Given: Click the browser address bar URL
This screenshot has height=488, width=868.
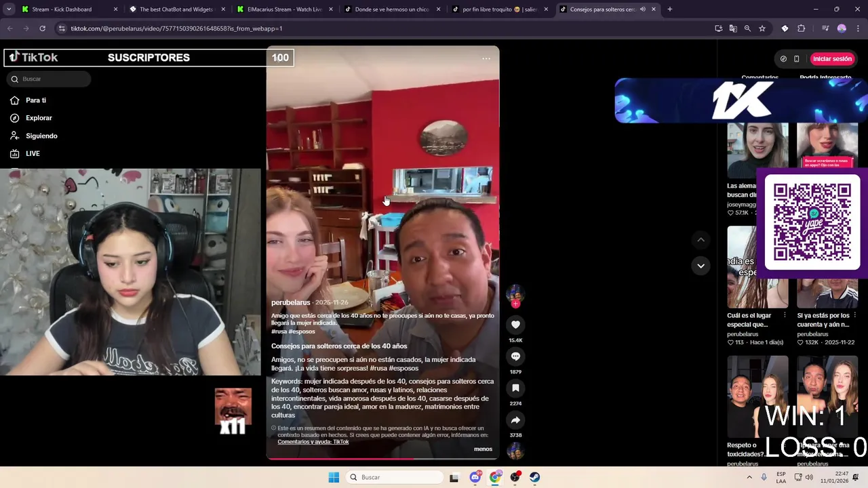Looking at the screenshot, I should (x=176, y=28).
